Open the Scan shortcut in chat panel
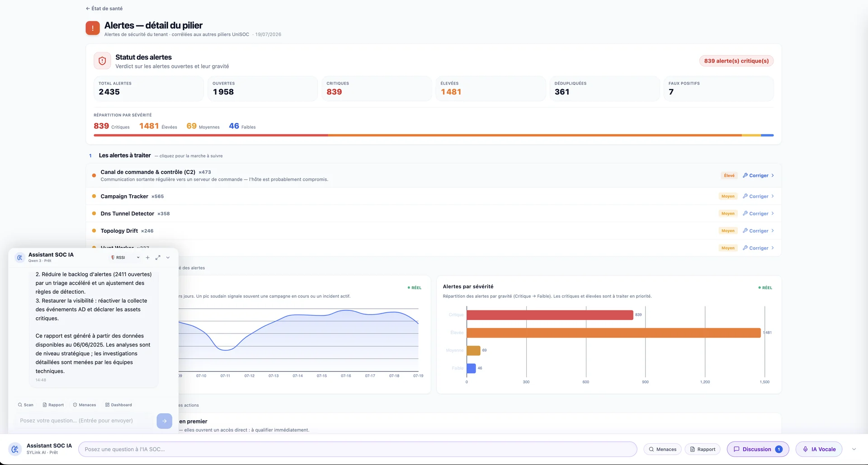This screenshot has height=465, width=868. [x=26, y=405]
